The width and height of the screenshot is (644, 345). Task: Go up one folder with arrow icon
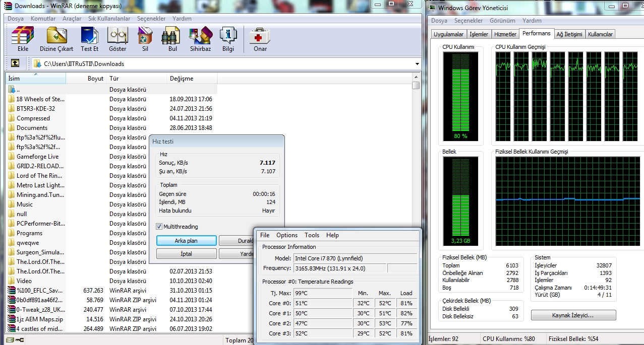pyautogui.click(x=15, y=63)
